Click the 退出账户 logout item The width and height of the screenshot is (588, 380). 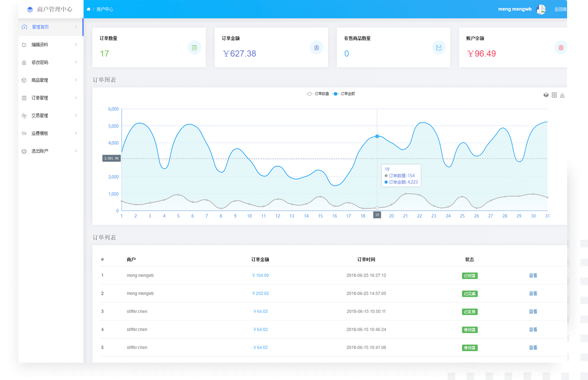40,151
